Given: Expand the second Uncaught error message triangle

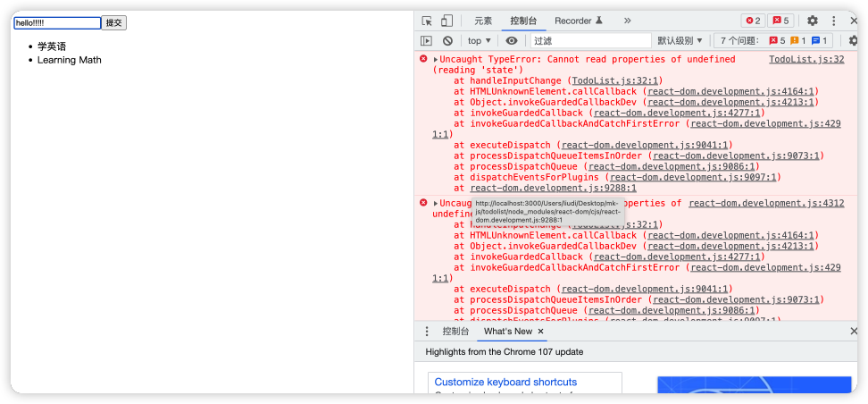Looking at the screenshot, I should 436,204.
